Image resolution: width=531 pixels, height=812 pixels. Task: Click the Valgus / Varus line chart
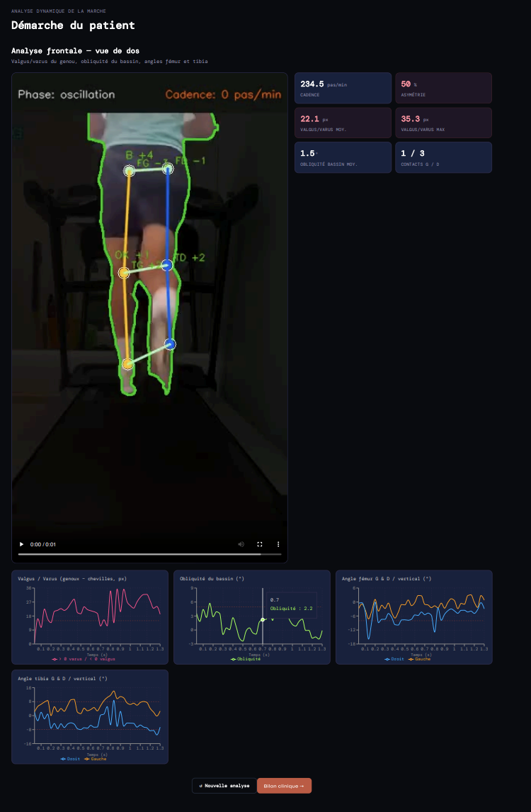point(97,616)
